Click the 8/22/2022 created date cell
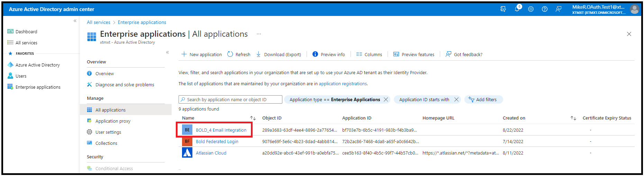This screenshot has width=644, height=176. (x=513, y=130)
